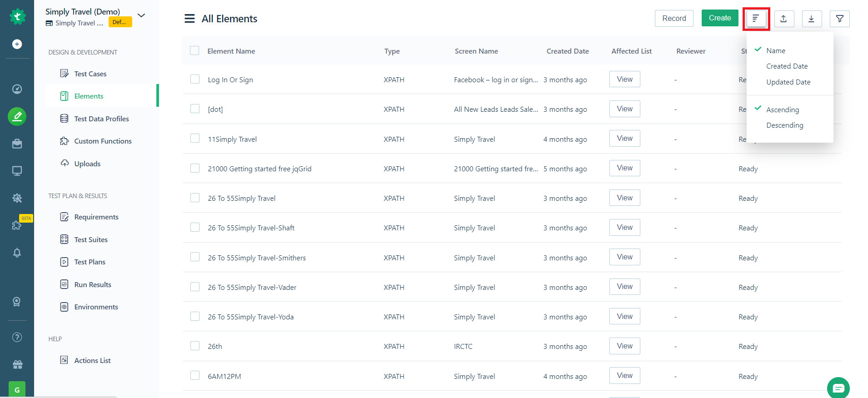
Task: Check the box for 6AM12PM element
Action: 195,375
